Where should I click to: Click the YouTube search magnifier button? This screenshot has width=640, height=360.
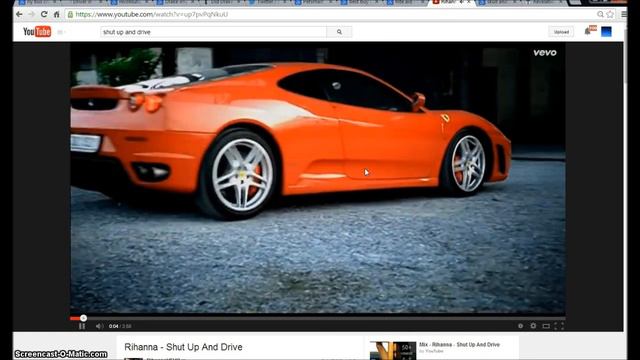pyautogui.click(x=339, y=32)
